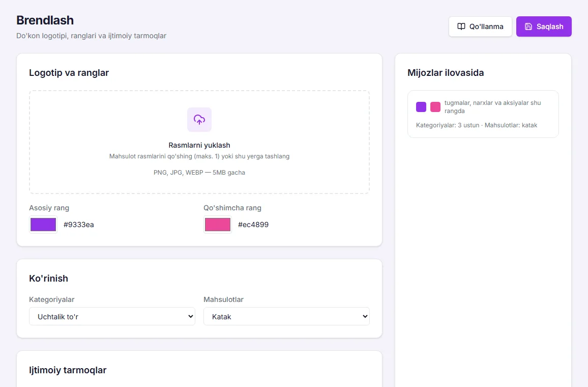This screenshot has width=588, height=387.
Task: Click the 'Asosiy rang' label
Action: point(49,208)
